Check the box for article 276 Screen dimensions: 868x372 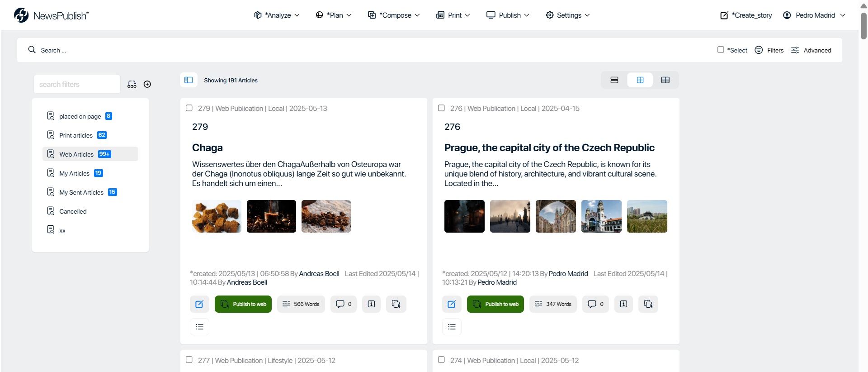441,108
